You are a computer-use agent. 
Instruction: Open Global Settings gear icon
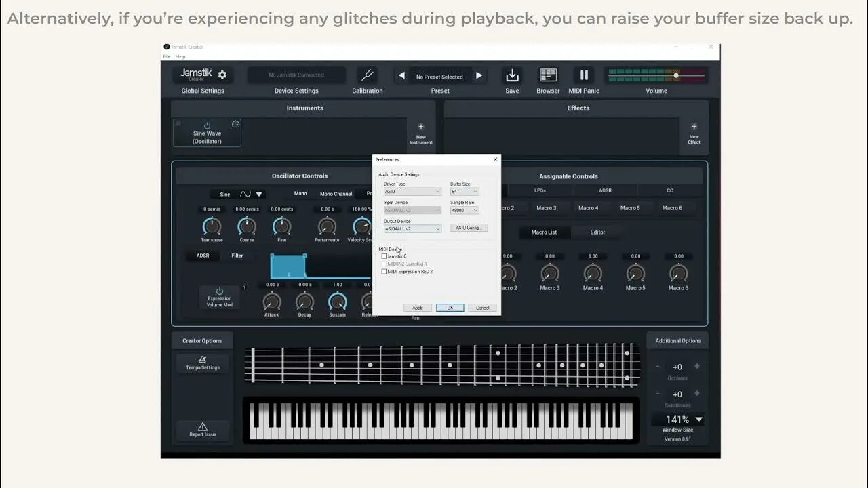(222, 75)
